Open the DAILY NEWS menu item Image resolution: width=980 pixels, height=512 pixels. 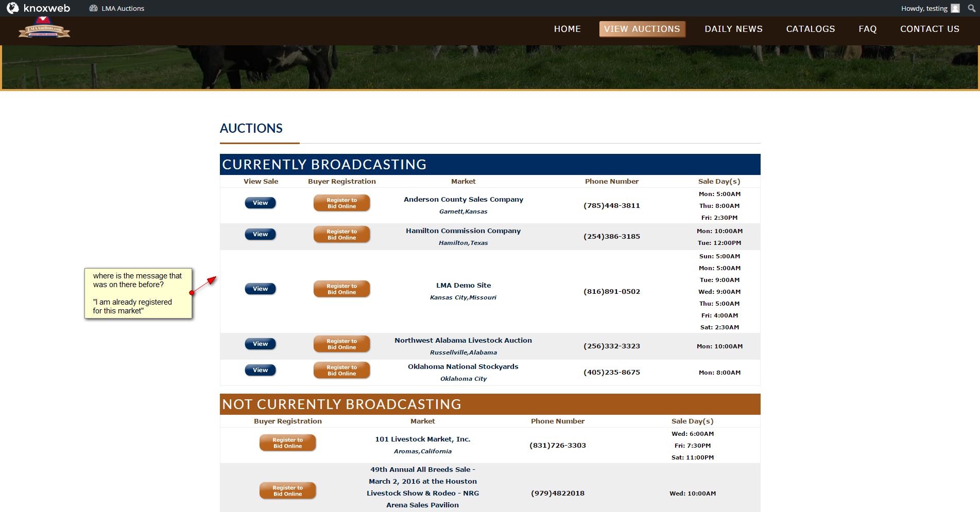(734, 29)
